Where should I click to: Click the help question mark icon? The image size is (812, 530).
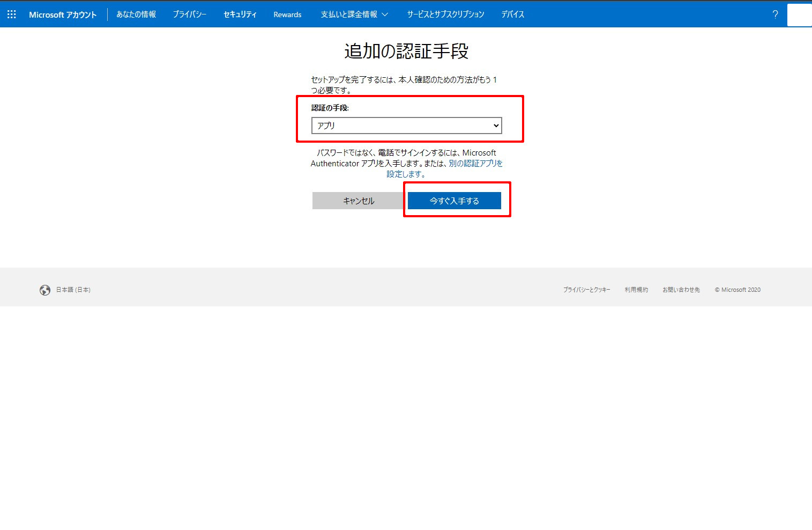(x=774, y=14)
